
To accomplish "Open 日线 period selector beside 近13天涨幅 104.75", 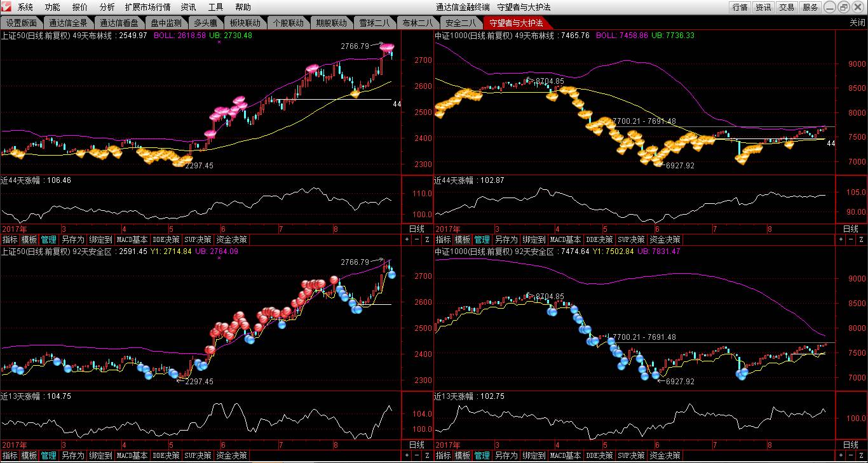I will tap(417, 445).
